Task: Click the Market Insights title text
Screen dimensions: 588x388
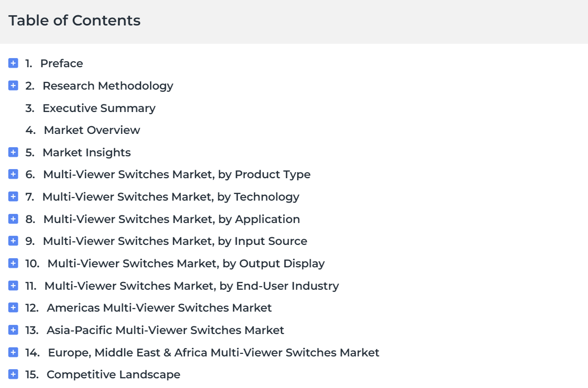Action: (x=87, y=153)
